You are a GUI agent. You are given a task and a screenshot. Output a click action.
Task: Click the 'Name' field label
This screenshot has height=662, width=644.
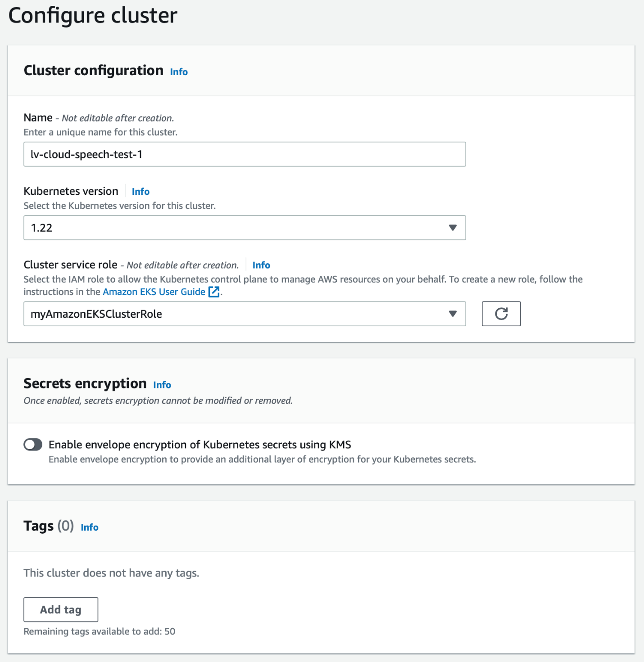click(38, 118)
